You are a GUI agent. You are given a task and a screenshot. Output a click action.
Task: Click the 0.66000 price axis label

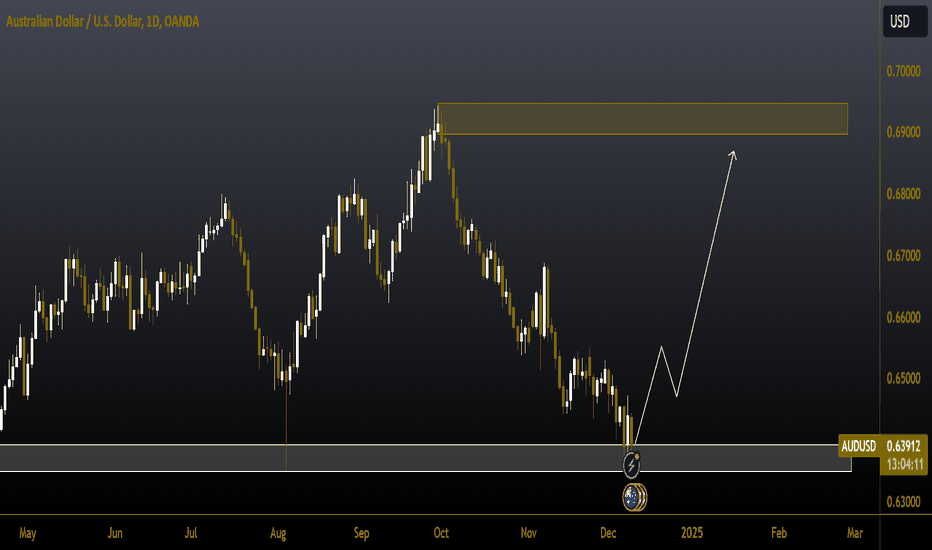coord(903,317)
